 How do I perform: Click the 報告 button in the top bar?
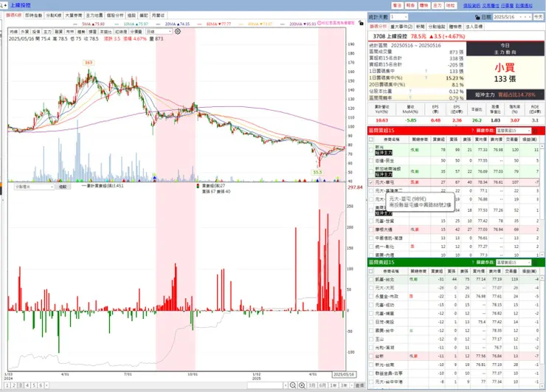(x=410, y=5)
